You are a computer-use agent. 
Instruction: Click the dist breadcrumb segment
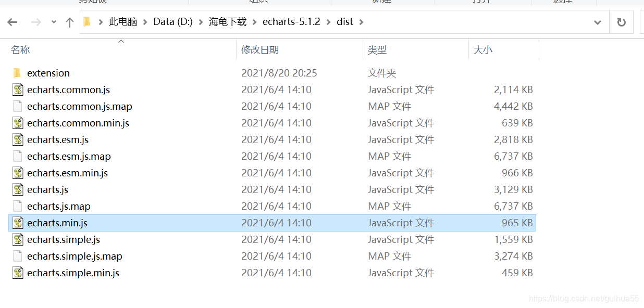point(345,22)
